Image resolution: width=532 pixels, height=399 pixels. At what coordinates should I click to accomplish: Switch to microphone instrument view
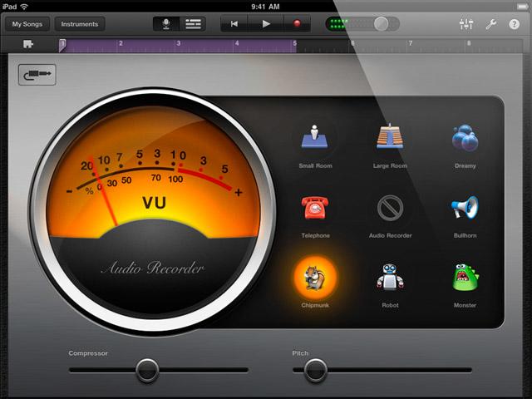pyautogui.click(x=166, y=24)
